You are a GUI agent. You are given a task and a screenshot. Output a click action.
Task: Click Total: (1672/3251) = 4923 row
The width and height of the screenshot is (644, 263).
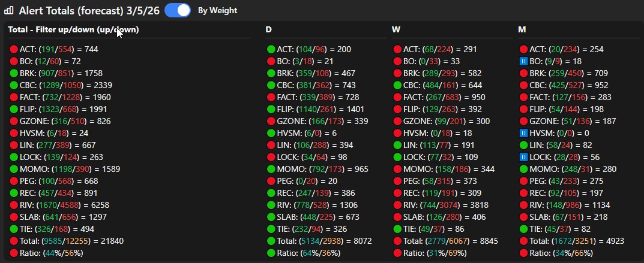click(572, 241)
